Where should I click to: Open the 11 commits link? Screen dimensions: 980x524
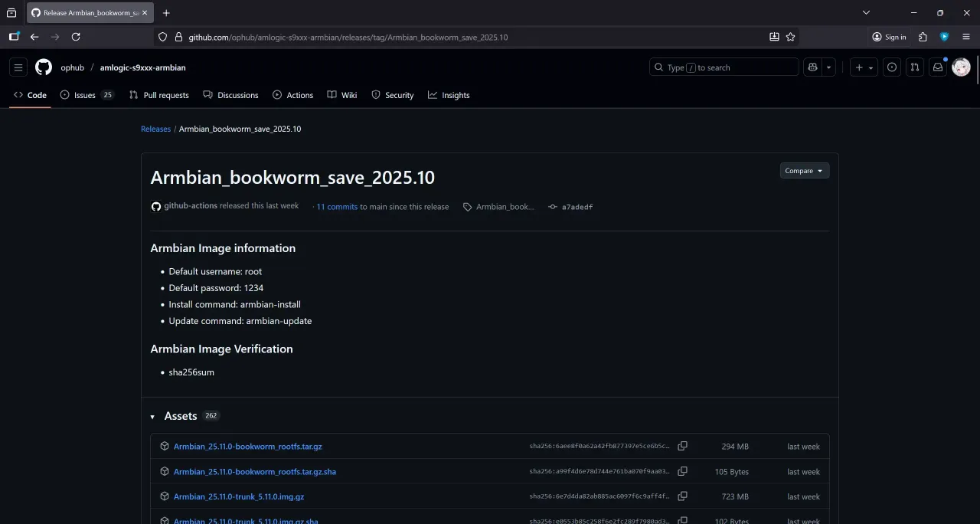337,207
